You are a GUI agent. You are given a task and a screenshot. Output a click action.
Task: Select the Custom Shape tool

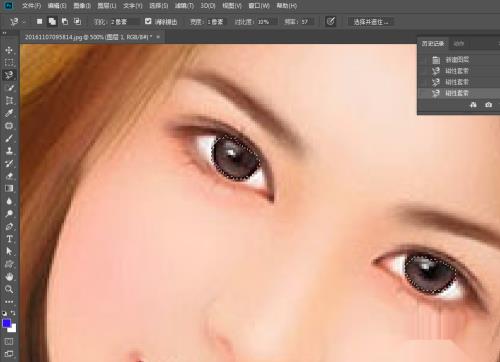coord(9,264)
